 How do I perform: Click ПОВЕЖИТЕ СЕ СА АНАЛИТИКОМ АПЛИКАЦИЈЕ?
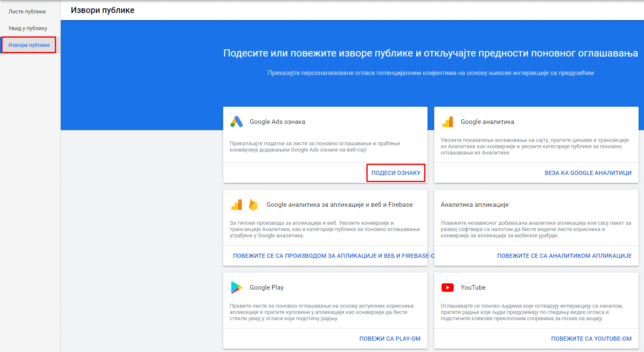point(564,256)
